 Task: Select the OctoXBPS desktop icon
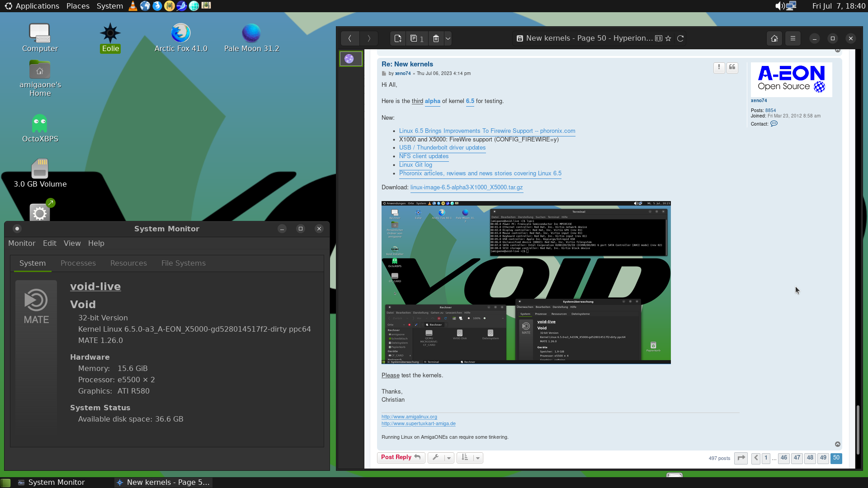pos(40,128)
